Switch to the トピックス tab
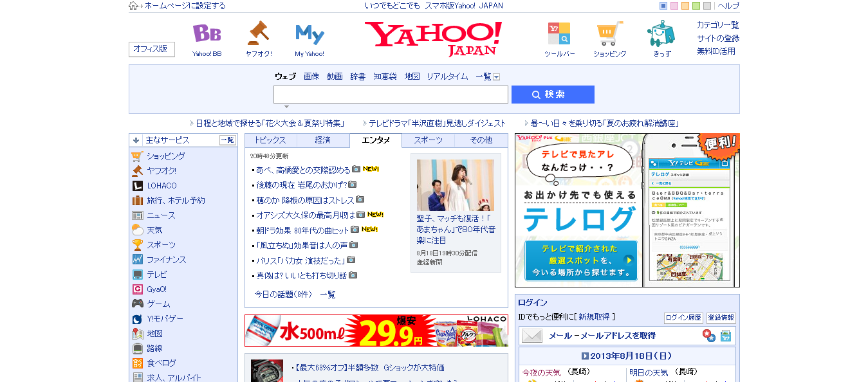Viewport: 868px width, 382px height. pos(270,140)
